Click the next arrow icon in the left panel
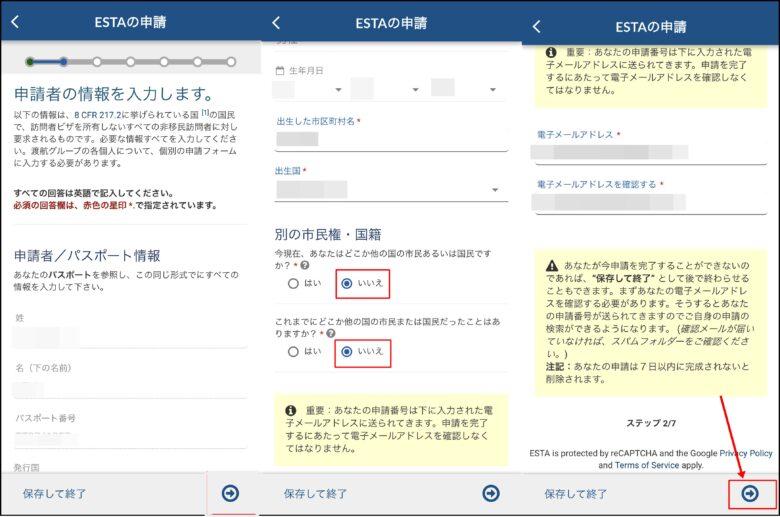The width and height of the screenshot is (780, 517). 231,493
